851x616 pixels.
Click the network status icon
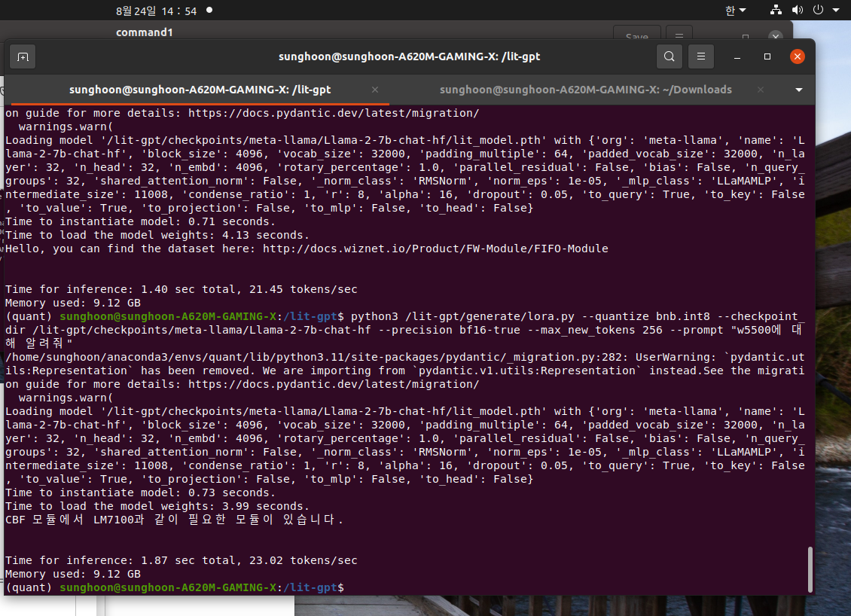(776, 10)
